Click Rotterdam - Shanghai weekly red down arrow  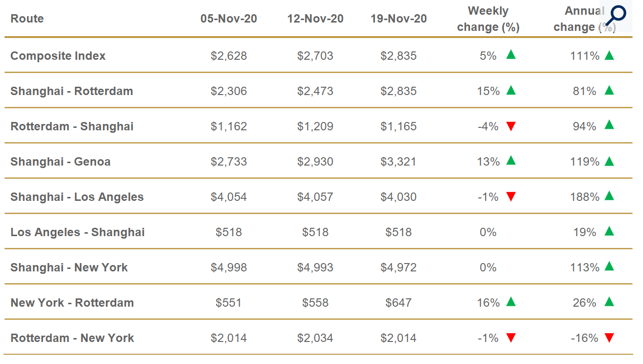(x=511, y=126)
